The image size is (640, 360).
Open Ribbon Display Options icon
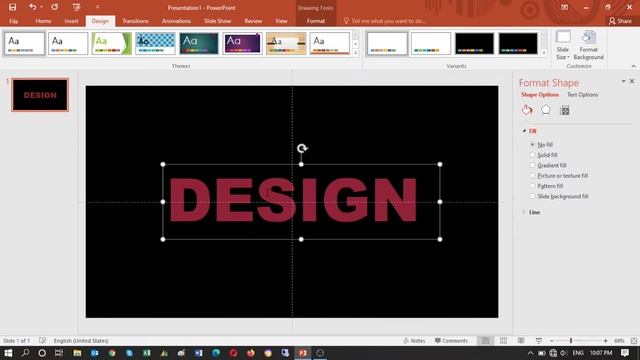pyautogui.click(x=564, y=7)
